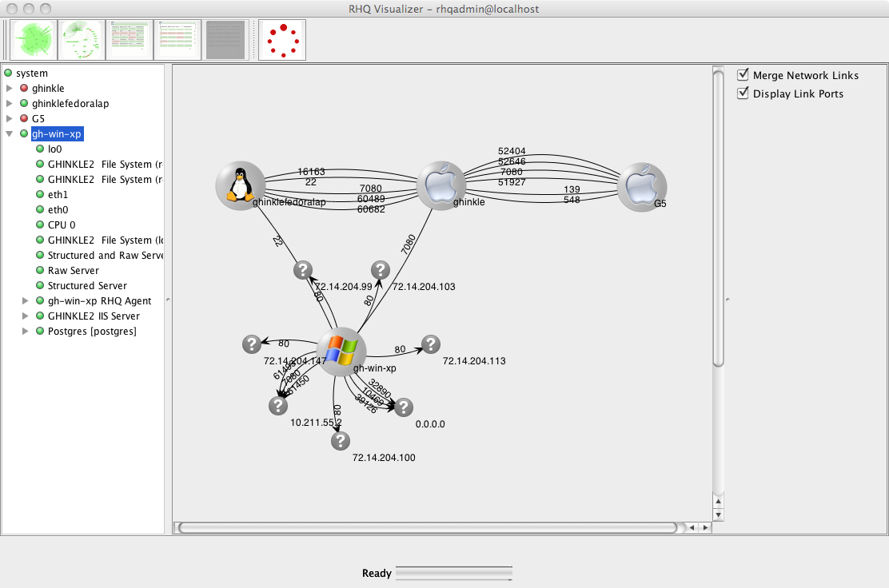This screenshot has width=889, height=588.
Task: Click the Ready status text
Action: 377,574
